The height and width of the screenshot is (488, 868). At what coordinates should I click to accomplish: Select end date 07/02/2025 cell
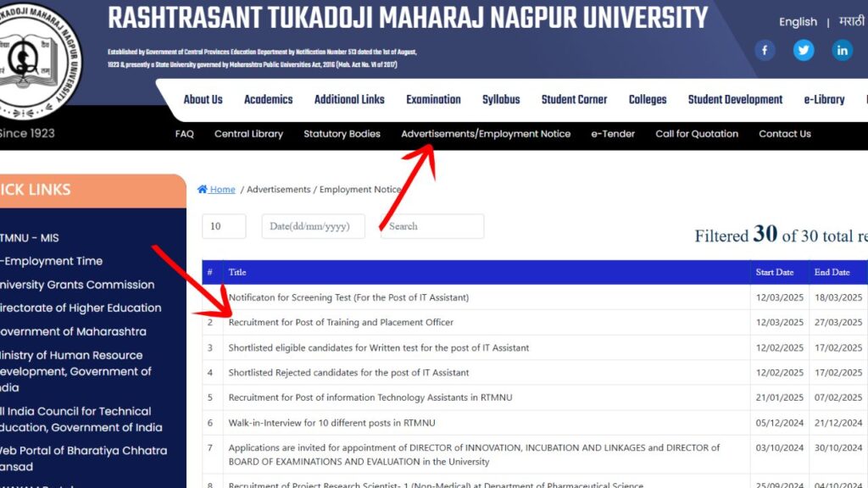(x=838, y=397)
